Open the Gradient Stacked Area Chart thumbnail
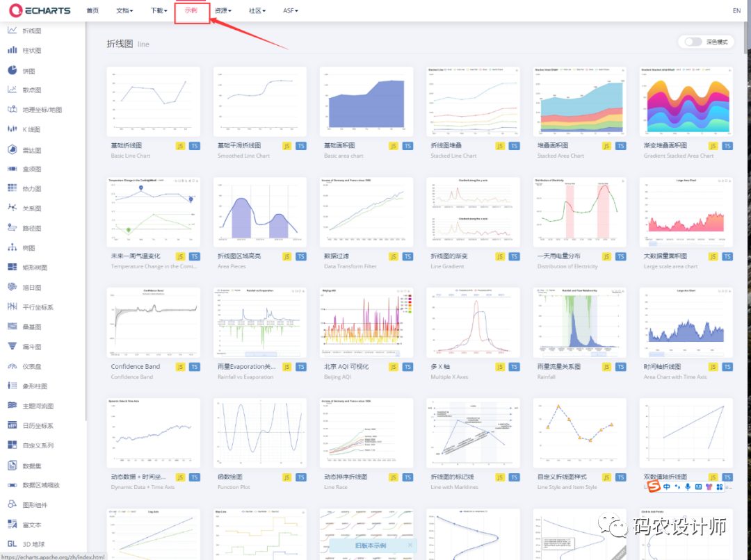 coord(686,102)
